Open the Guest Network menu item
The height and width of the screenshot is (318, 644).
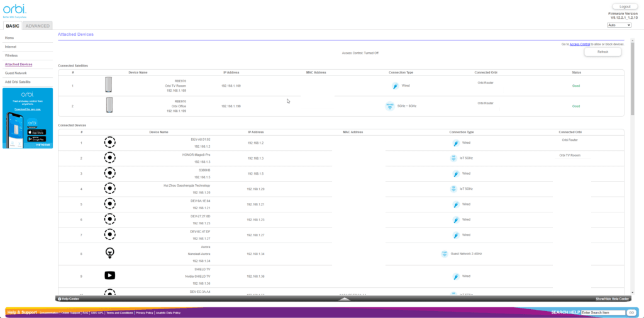tap(18, 73)
